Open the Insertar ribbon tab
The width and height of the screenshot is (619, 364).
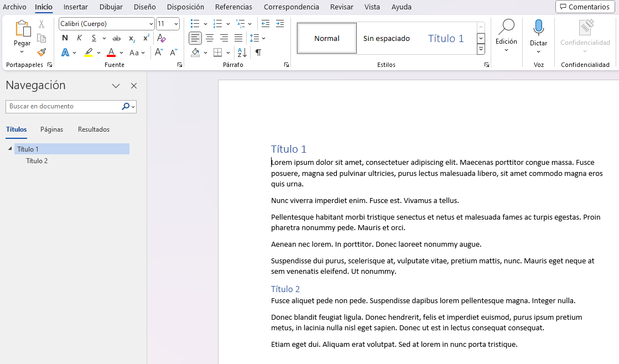point(76,7)
